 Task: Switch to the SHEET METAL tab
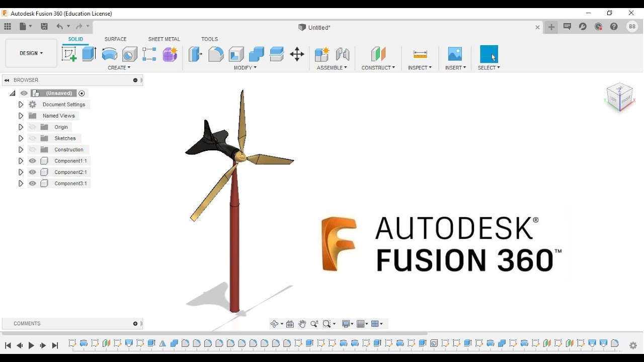click(164, 39)
